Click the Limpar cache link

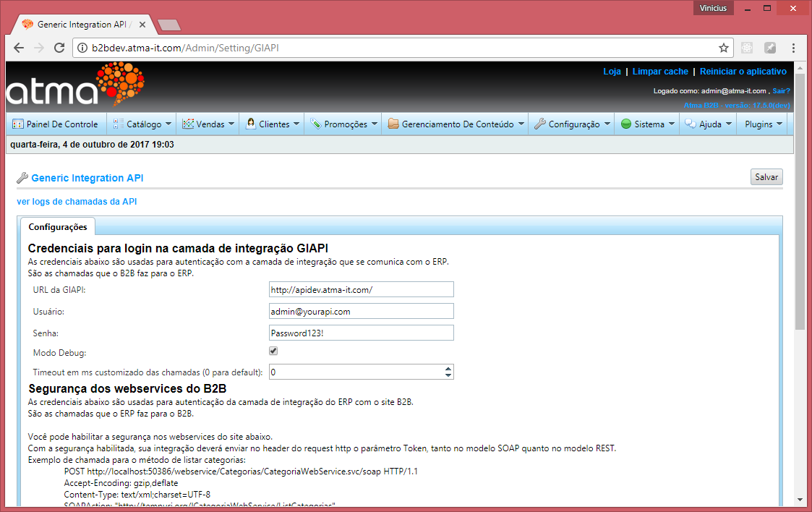[660, 72]
